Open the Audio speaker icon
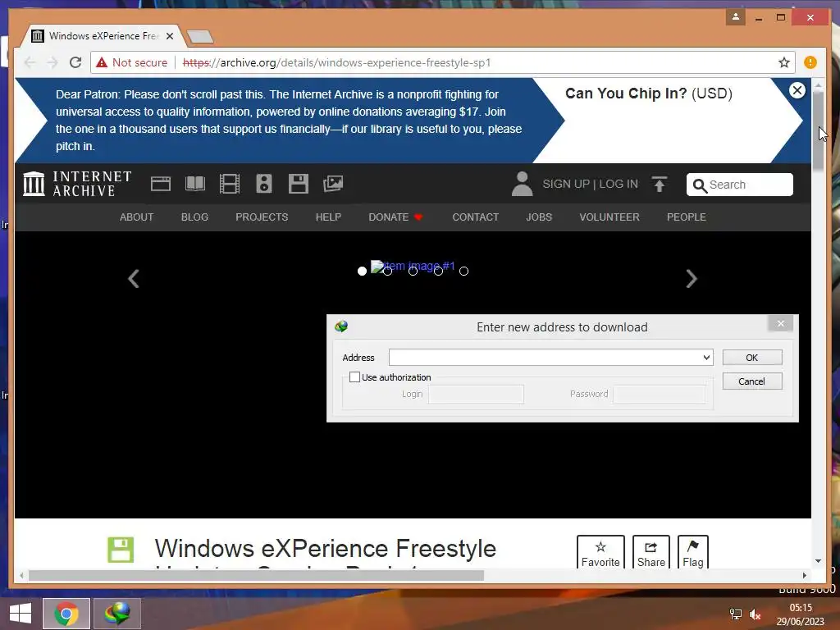The image size is (840, 630). click(x=263, y=184)
